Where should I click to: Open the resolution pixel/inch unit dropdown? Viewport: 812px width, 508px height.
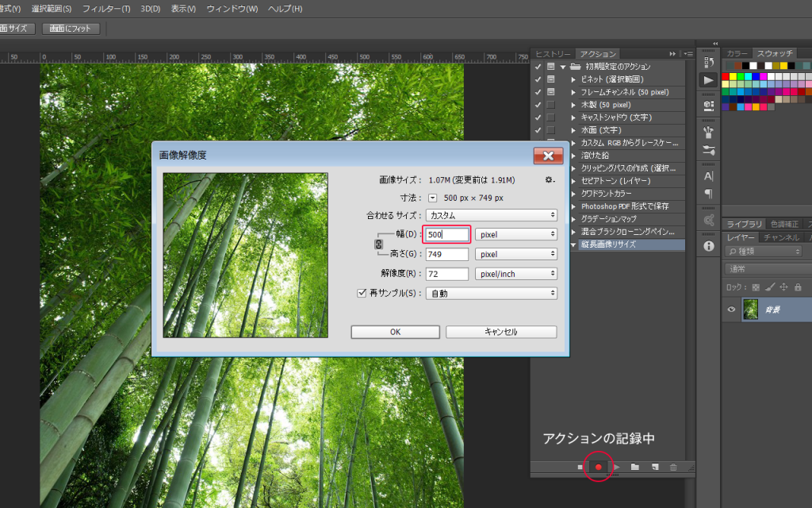point(515,274)
